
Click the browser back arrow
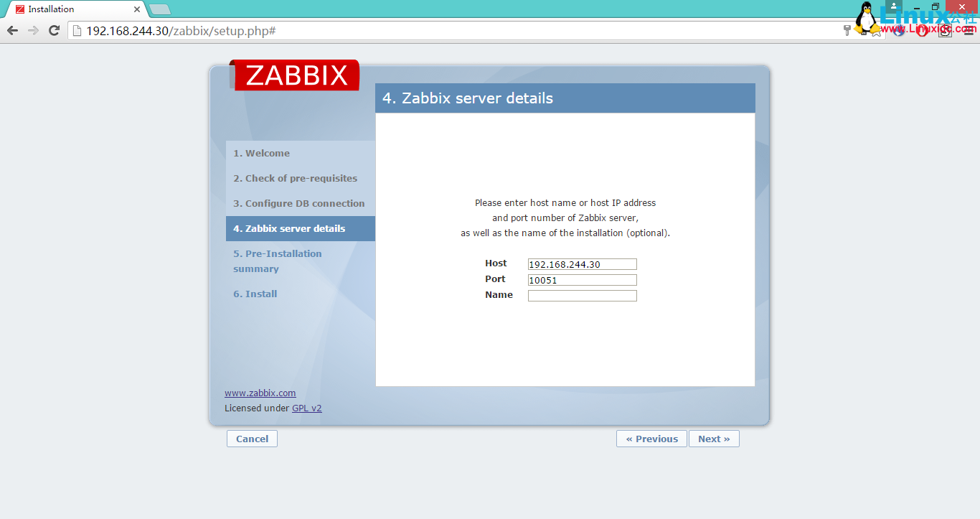[x=11, y=30]
